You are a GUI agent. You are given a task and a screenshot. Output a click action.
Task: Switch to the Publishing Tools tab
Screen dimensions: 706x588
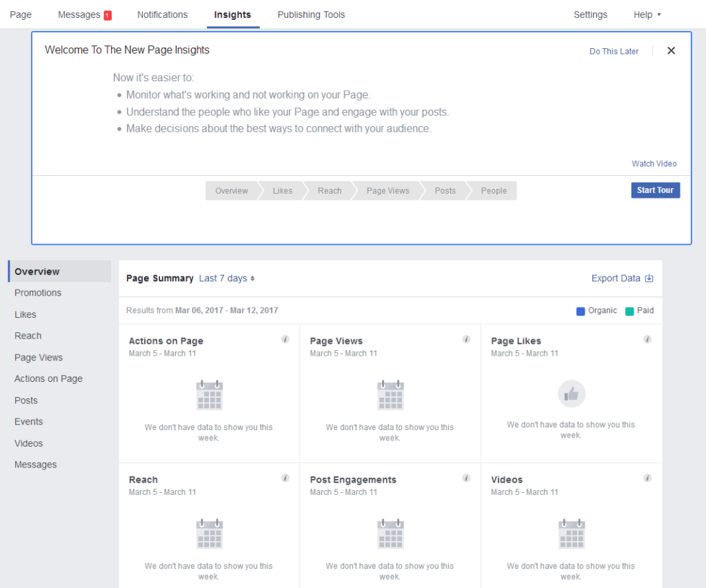coord(311,14)
